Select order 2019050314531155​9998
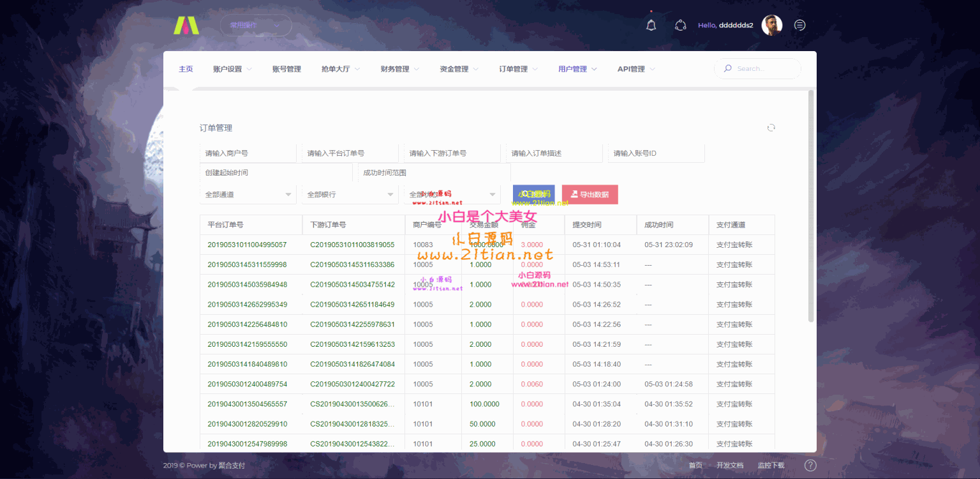 tap(247, 264)
